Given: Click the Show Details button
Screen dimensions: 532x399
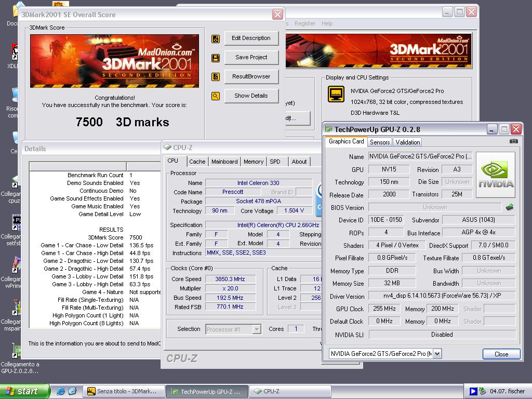Looking at the screenshot, I should pos(251,96).
